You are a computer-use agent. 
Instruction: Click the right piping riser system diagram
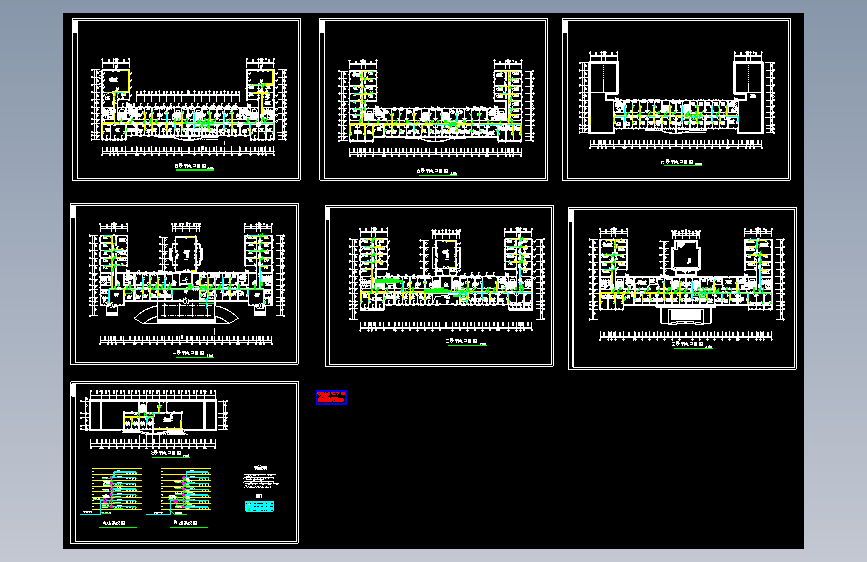[x=180, y=491]
